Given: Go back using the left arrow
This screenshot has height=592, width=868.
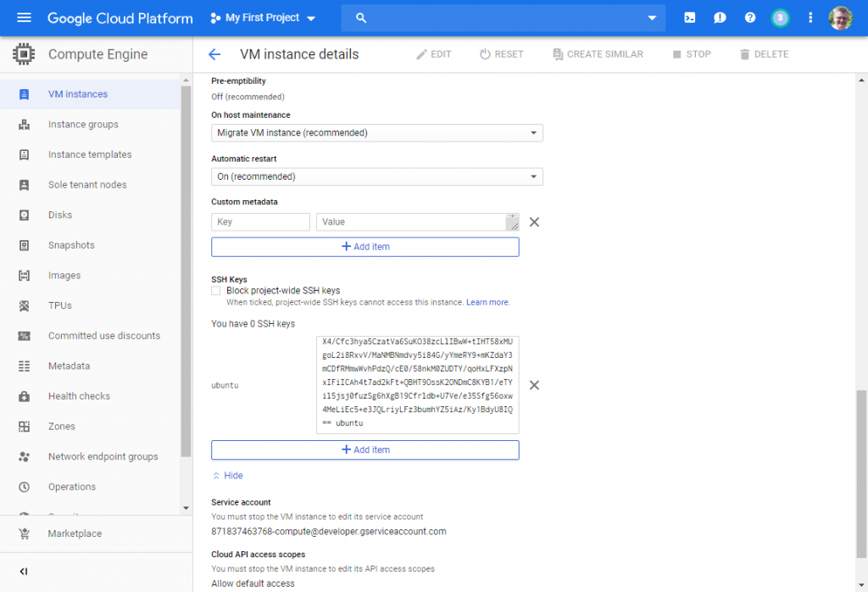Looking at the screenshot, I should pyautogui.click(x=214, y=54).
